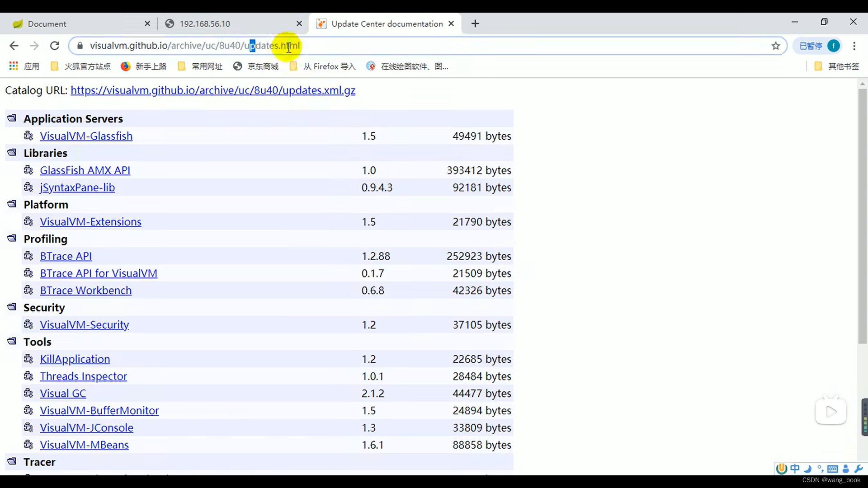868x488 pixels.
Task: Click the floating video play button
Action: point(831,411)
